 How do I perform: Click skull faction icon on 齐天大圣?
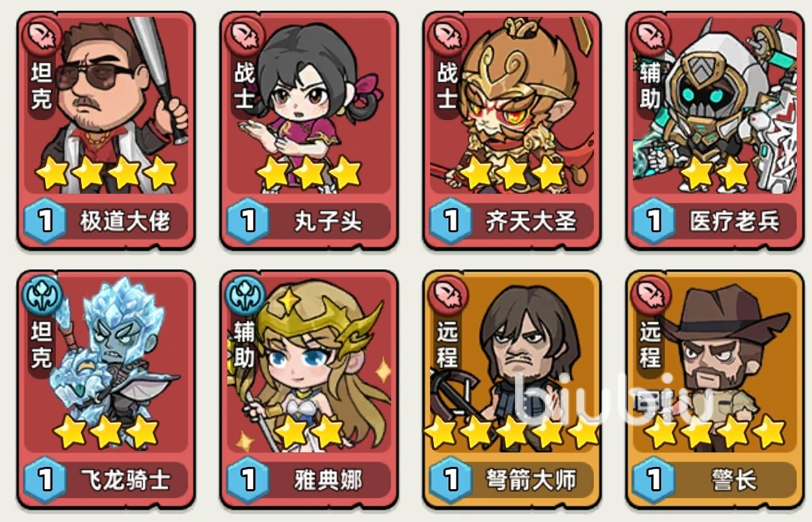(448, 35)
